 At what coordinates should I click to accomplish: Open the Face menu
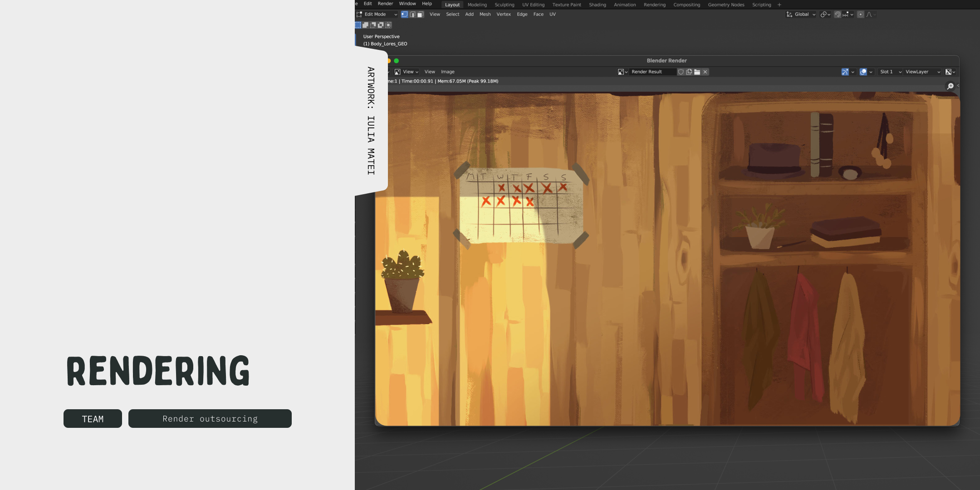click(x=539, y=15)
